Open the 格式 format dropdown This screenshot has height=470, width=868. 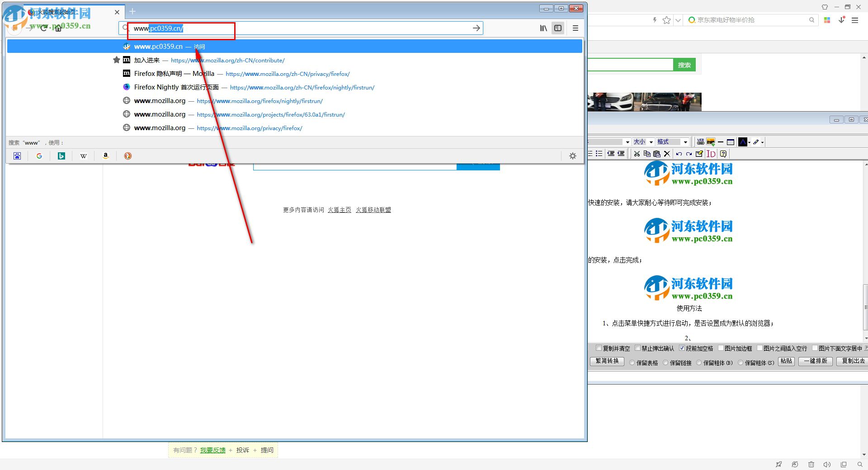[x=672, y=141]
